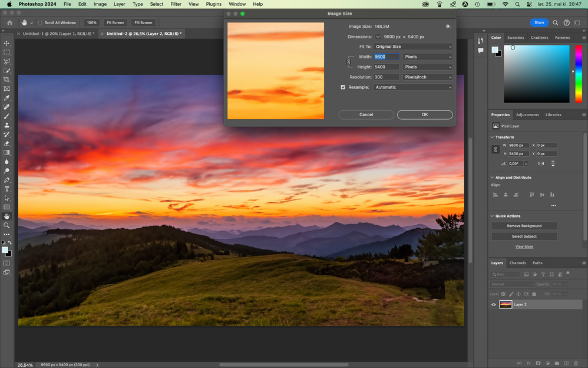Open Height units Pixels dropdown
The height and width of the screenshot is (368, 588).
428,67
